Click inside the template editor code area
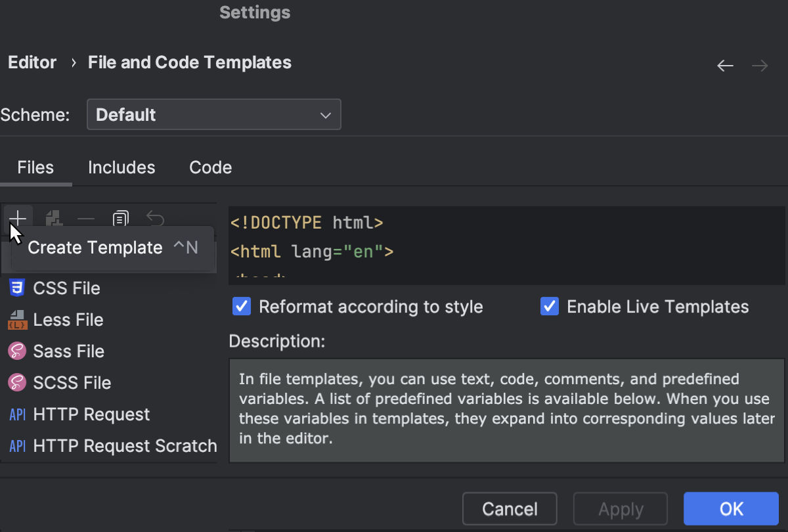Screen dimensions: 788x532 pos(460,243)
